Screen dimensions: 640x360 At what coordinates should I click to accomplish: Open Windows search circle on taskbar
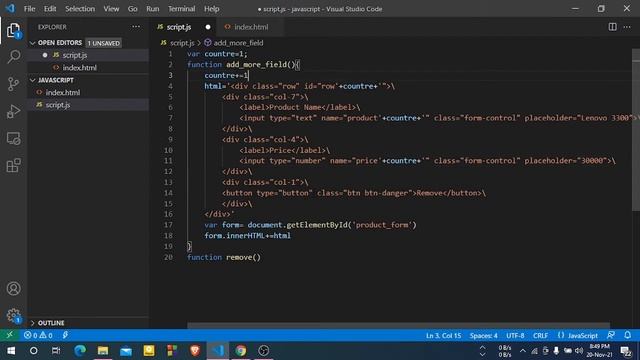[34, 351]
